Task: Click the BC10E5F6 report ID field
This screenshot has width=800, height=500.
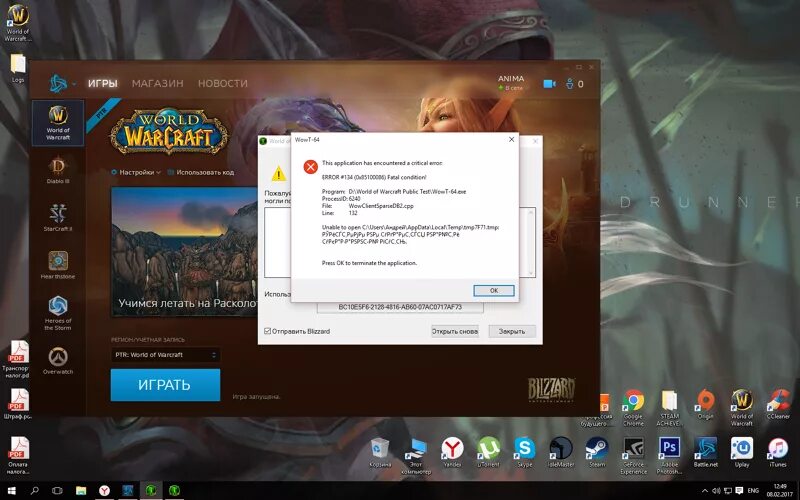Action: [400, 307]
